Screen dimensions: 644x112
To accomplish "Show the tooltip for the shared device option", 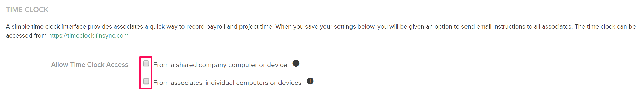I will pos(296,63).
